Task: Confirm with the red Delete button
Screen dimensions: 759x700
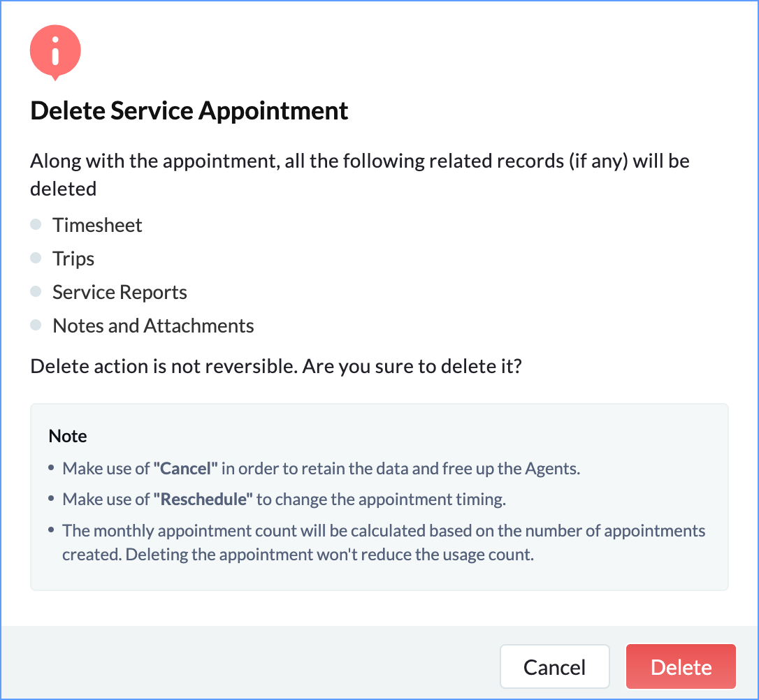Action: point(681,666)
